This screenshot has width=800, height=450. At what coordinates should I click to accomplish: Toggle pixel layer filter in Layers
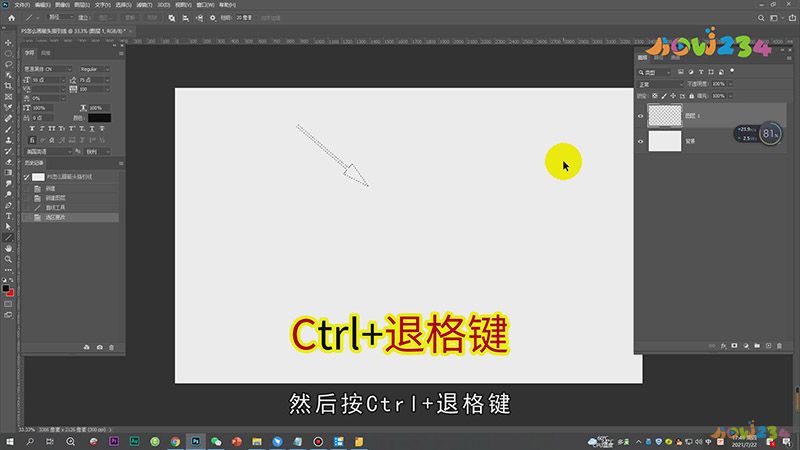(x=681, y=72)
